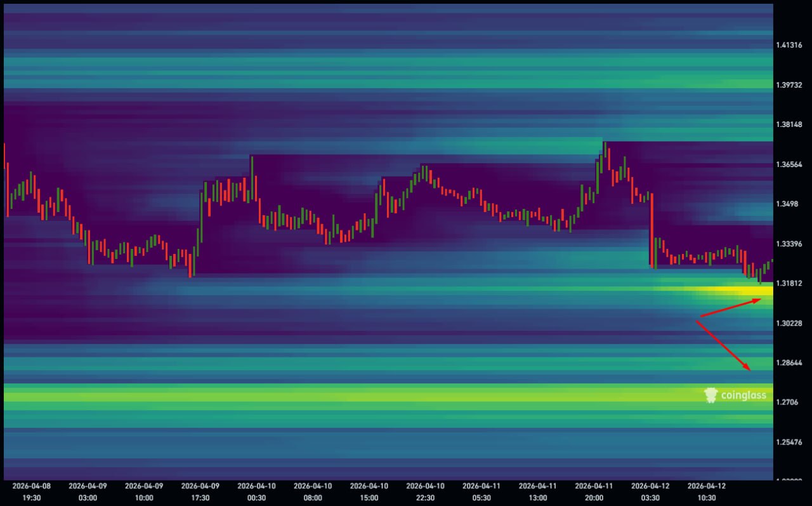Select the 2026-04-09 10:00 time label
812x506 pixels.
[x=144, y=492]
